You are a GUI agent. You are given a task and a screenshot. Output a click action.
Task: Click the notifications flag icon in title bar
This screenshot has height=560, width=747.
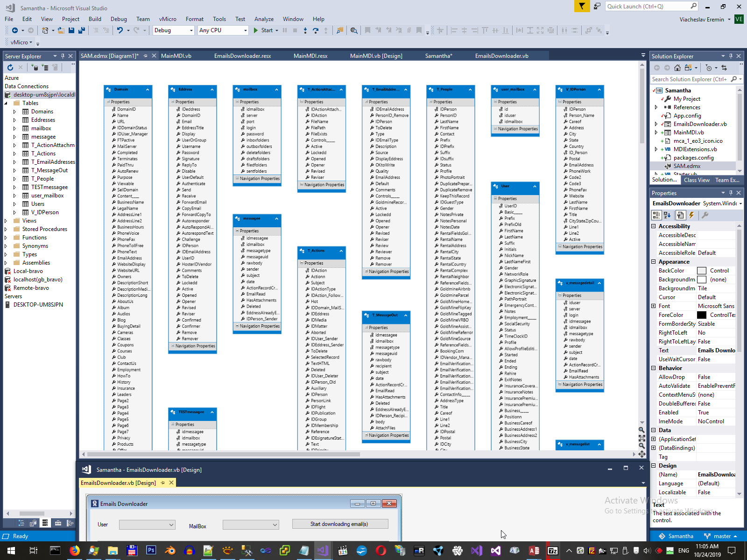pos(582,6)
